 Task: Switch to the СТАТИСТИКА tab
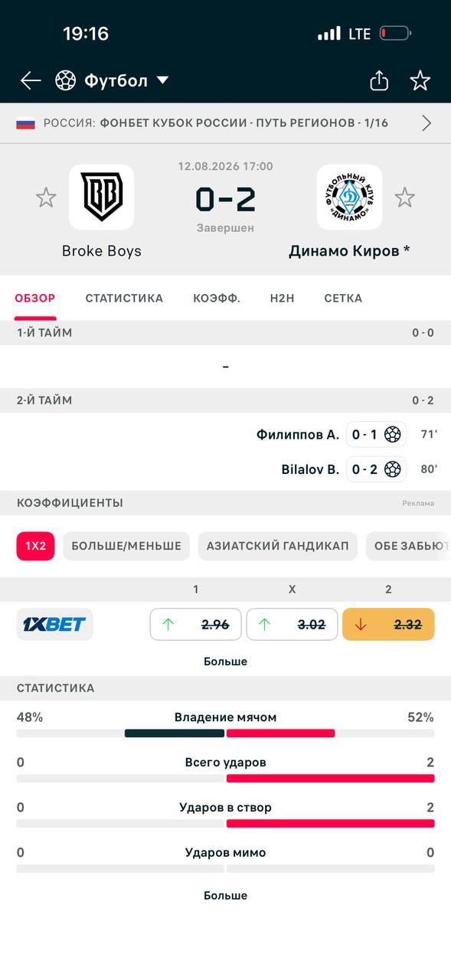[x=124, y=299]
